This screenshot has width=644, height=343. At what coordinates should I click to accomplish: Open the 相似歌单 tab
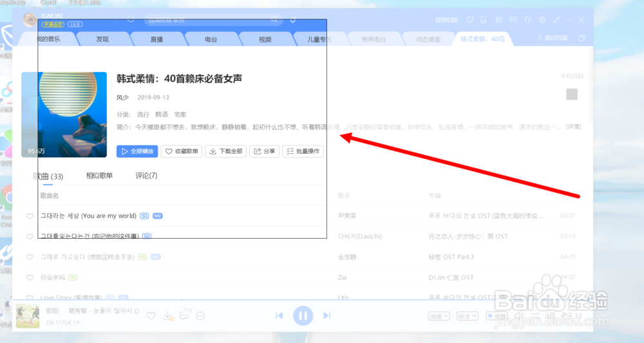(x=99, y=176)
